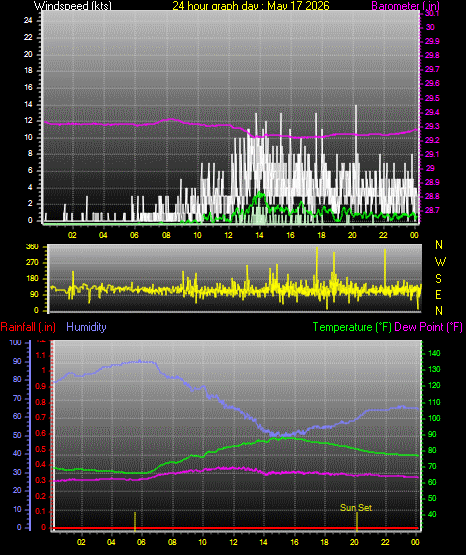466x555 pixels.
Task: Click the Barometer (.in) axis title
Action: [x=405, y=5]
